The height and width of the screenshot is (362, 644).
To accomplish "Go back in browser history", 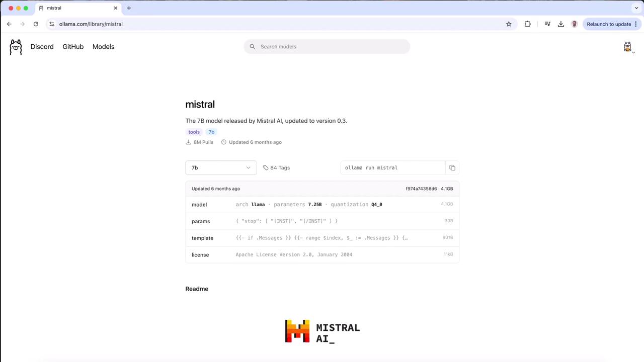I will [9, 24].
